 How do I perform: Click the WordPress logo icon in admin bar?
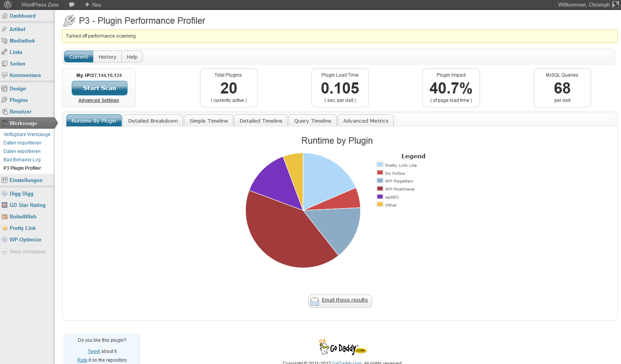(7, 5)
